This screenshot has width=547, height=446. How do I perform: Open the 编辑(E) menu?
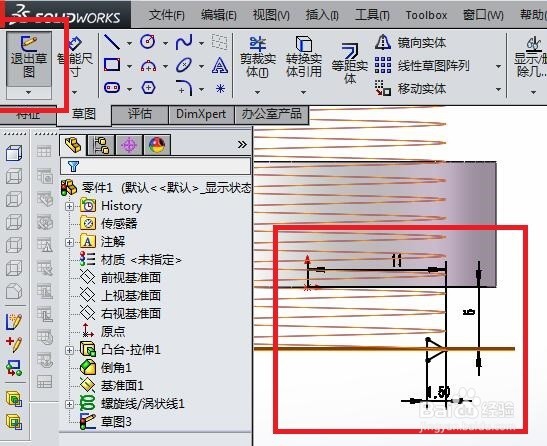pyautogui.click(x=219, y=15)
